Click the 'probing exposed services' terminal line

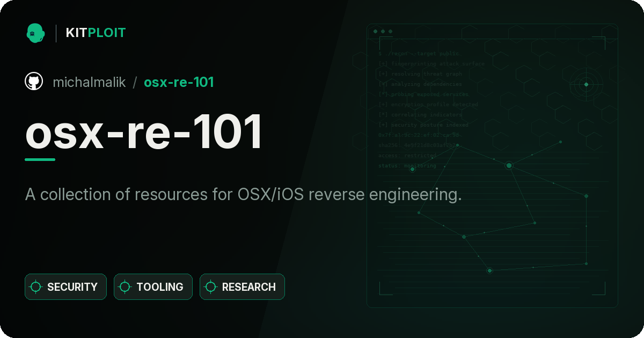click(x=423, y=94)
